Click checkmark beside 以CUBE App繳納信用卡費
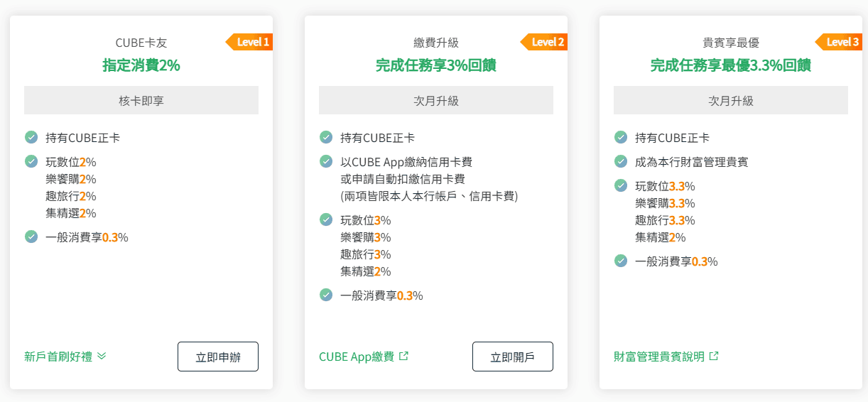 326,161
